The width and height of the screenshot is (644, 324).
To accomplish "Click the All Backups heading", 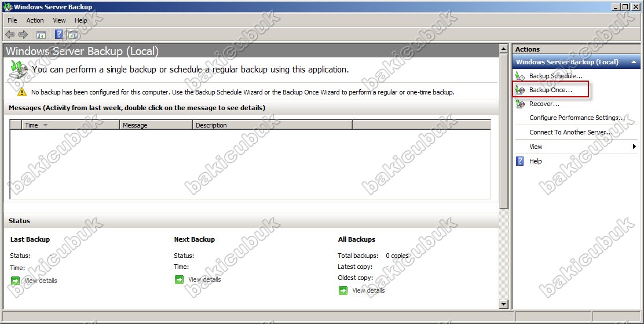I will click(x=357, y=239).
